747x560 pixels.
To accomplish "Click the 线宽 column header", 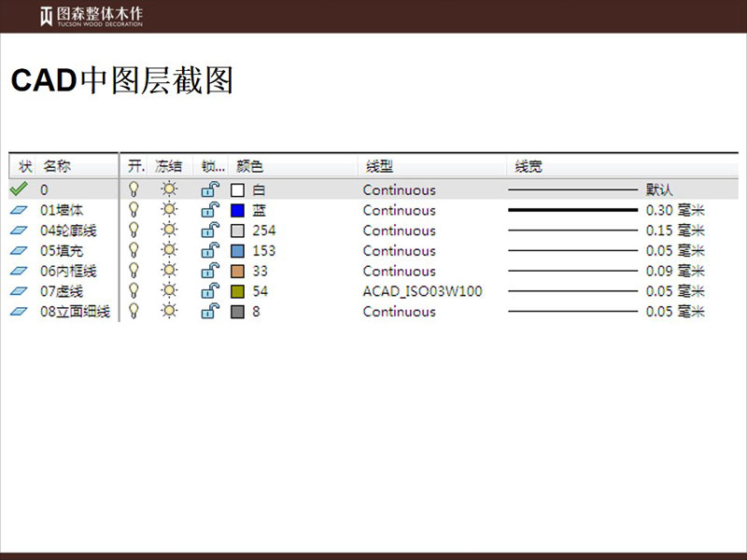I will coord(529,167).
